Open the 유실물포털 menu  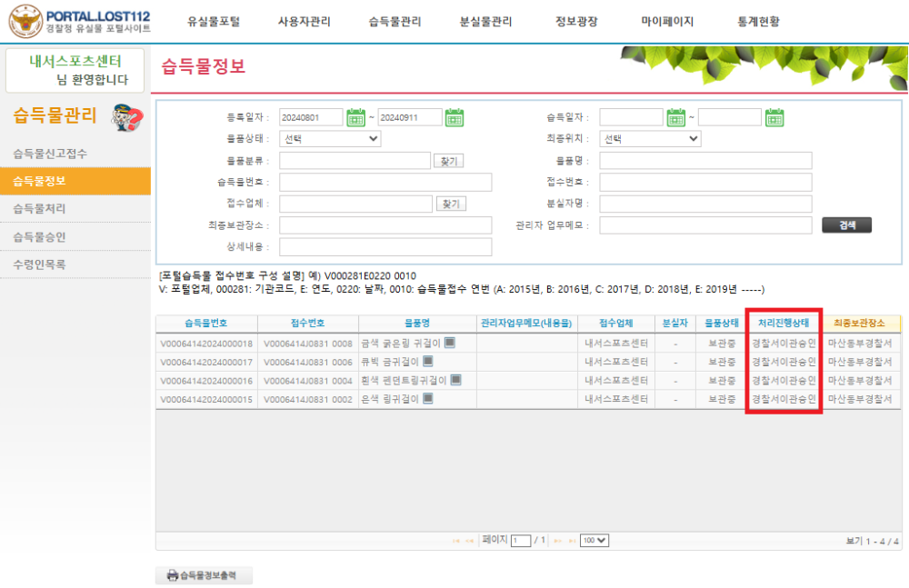coord(214,22)
